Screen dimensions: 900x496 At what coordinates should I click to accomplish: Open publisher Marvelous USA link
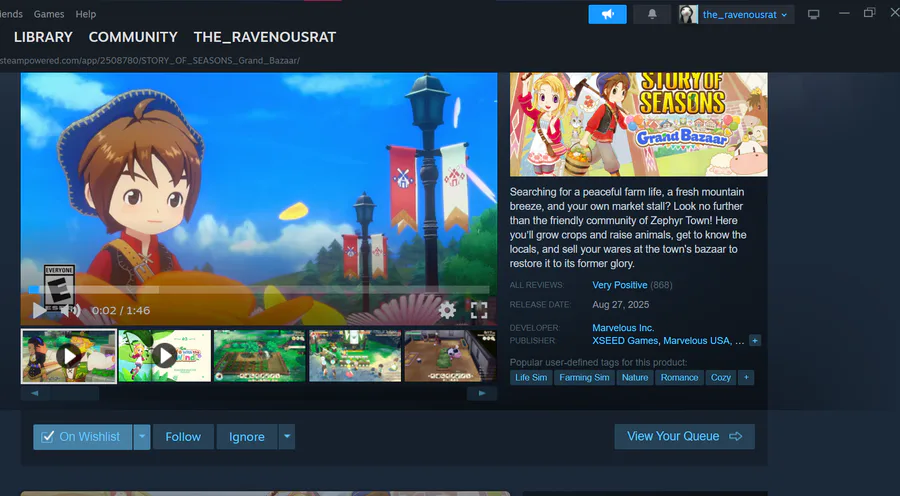point(696,340)
